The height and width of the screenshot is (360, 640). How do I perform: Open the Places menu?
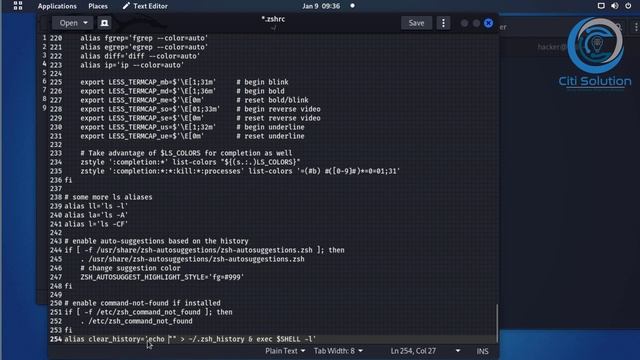click(98, 6)
